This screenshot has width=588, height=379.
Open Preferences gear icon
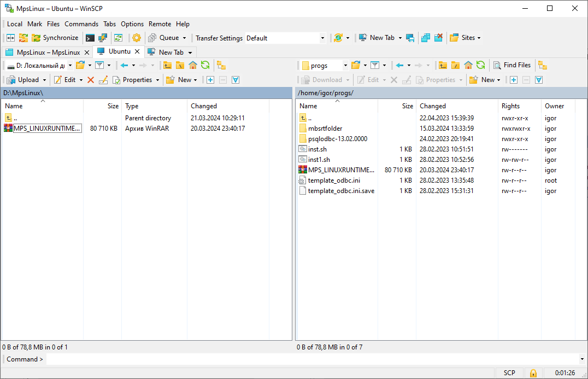(137, 38)
